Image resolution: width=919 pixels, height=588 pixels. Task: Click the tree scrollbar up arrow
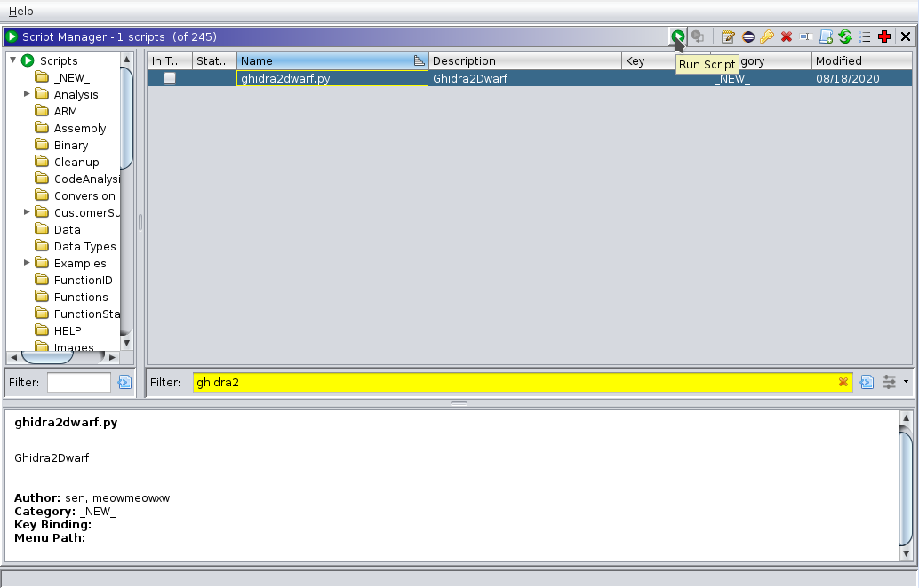(126, 60)
